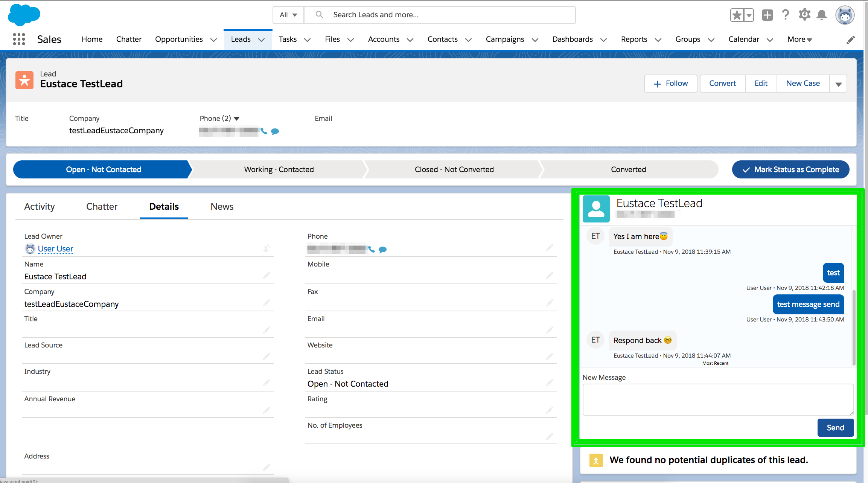
Task: Open the All search scope dropdown
Action: click(x=288, y=15)
